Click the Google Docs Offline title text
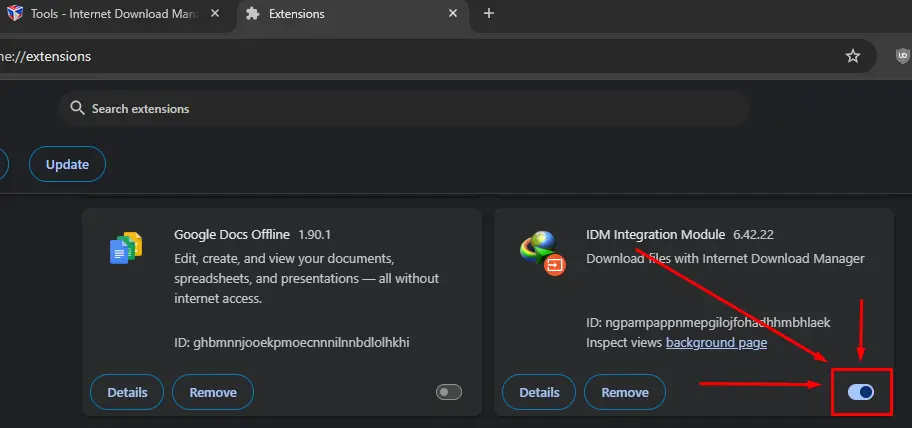The image size is (912, 428). [x=232, y=234]
